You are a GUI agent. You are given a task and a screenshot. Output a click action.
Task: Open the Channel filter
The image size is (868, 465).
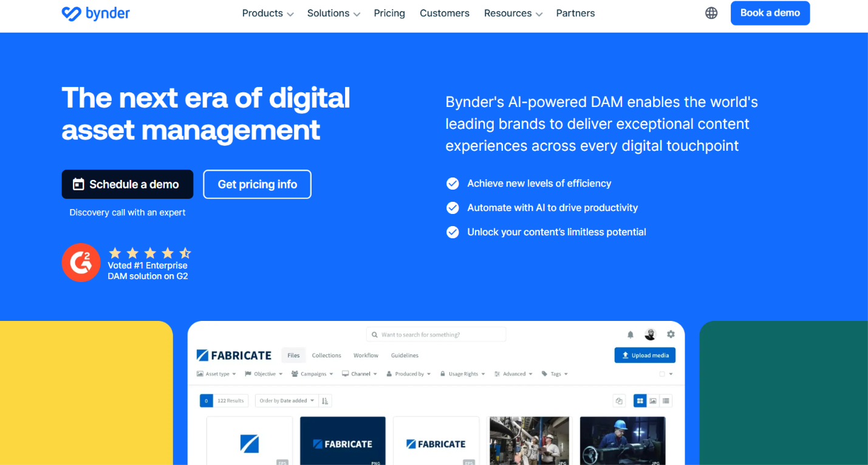click(x=360, y=374)
